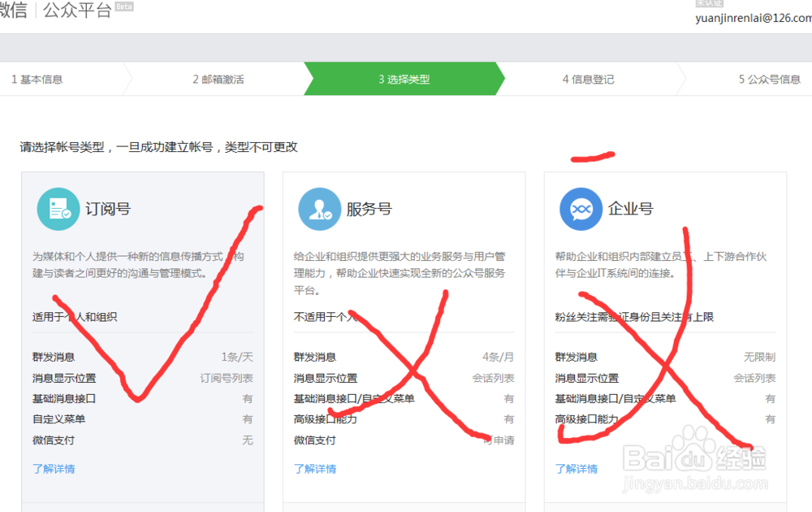
Task: Click the 服务号 blue person icon
Action: (x=319, y=209)
